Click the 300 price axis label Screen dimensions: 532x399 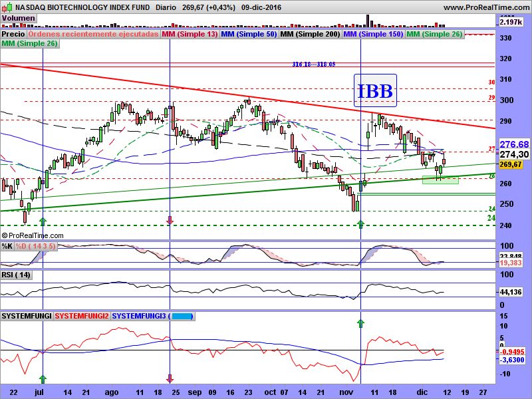tap(505, 100)
